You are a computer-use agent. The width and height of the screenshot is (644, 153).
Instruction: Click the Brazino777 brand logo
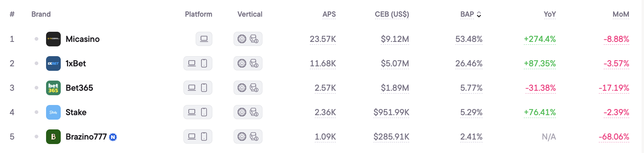[53, 137]
